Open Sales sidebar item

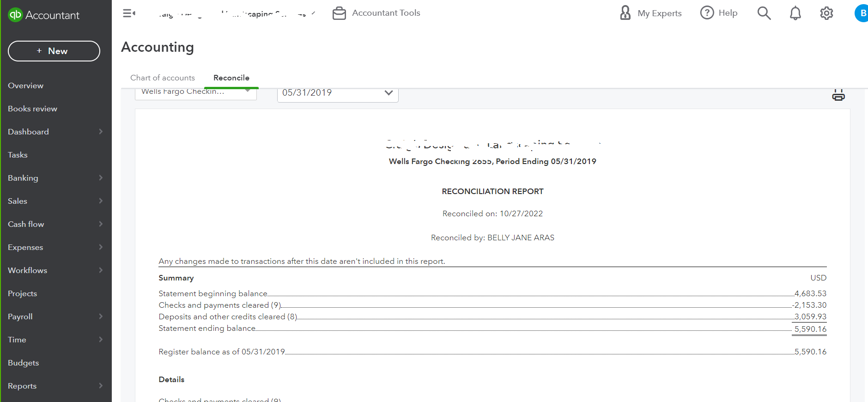pyautogui.click(x=18, y=201)
